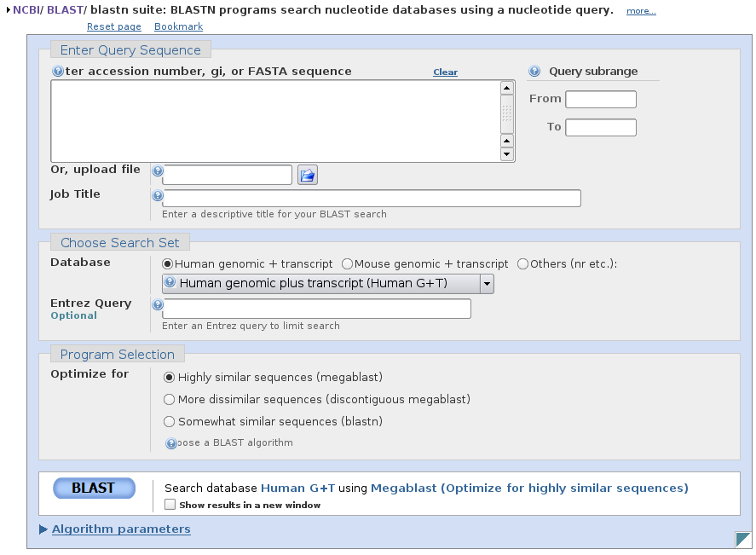
Task: Click help icon beside query sequence label
Action: [x=58, y=72]
